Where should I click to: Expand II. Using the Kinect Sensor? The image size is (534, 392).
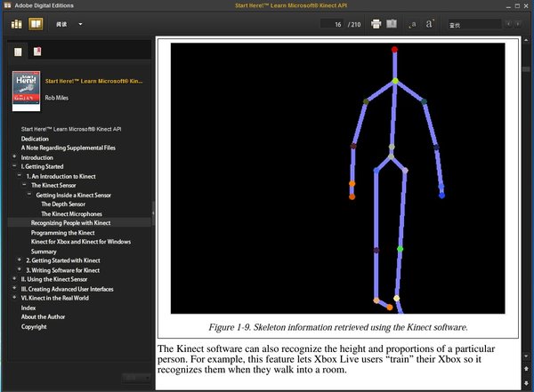pyautogui.click(x=13, y=279)
